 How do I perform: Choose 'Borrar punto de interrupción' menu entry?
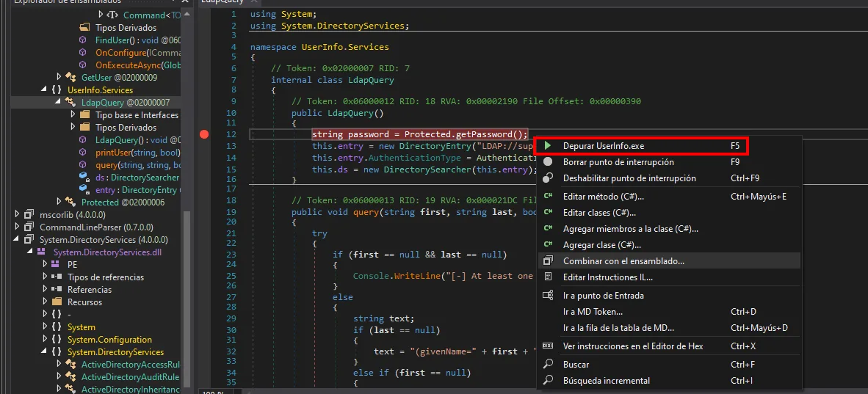669,162
